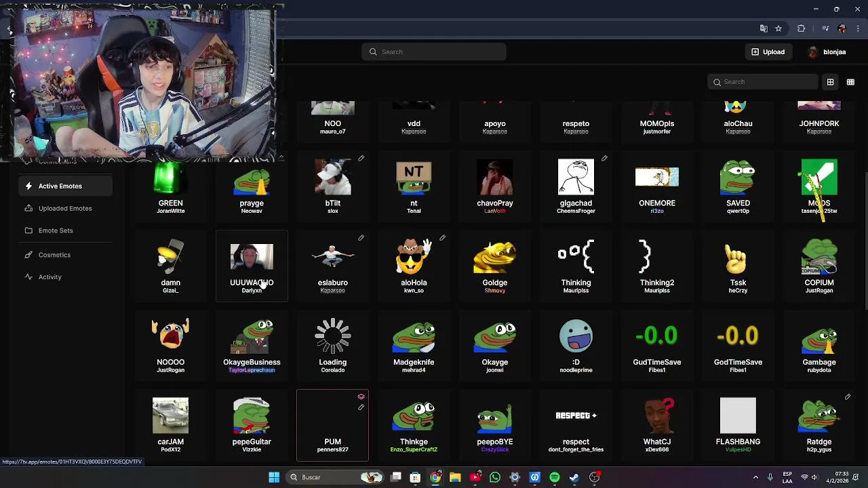Screen dimensions: 868x488
Task: Open the pepeGuitar emote
Action: tap(252, 426)
